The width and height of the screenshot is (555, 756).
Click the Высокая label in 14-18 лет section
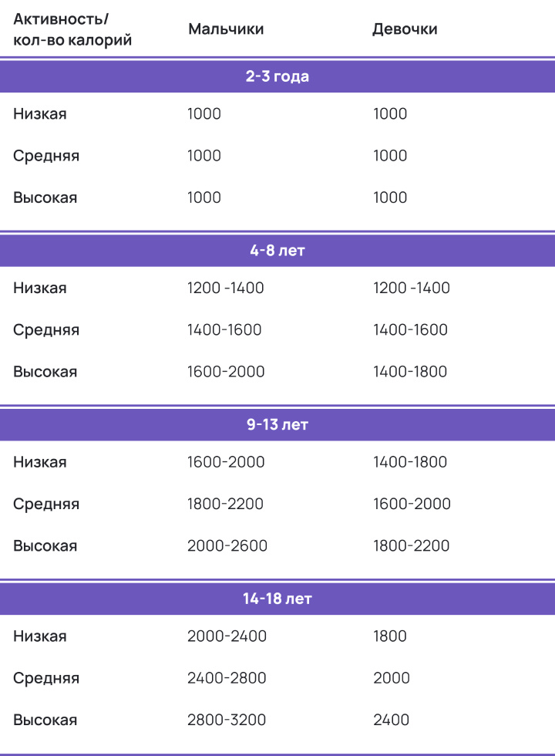pos(45,719)
